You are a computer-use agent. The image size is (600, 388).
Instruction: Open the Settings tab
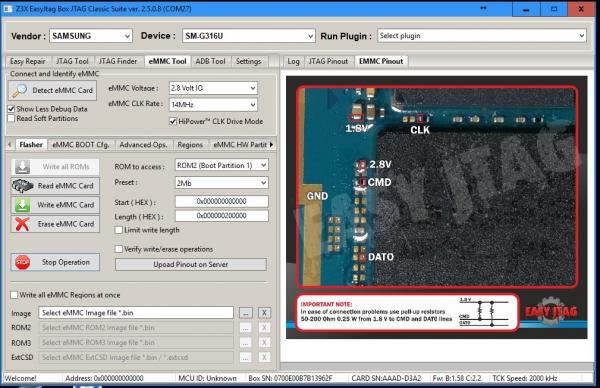(x=248, y=61)
